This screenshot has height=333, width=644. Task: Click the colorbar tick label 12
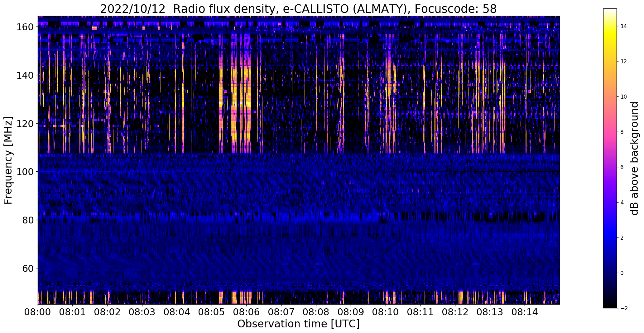click(x=624, y=61)
